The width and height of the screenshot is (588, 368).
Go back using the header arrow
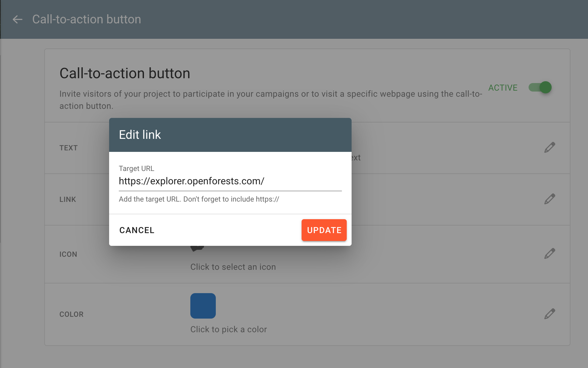(18, 19)
